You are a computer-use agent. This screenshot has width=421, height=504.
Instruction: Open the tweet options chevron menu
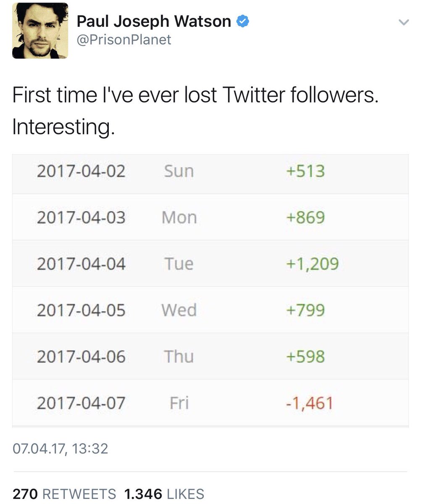(403, 23)
